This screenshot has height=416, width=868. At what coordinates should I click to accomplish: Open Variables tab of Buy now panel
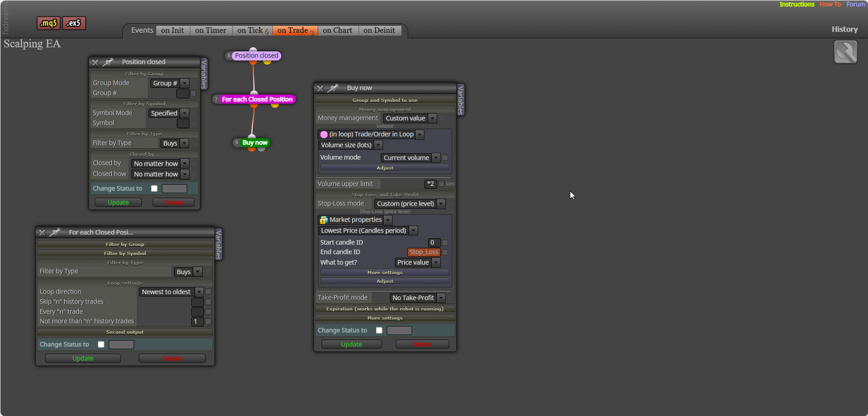pyautogui.click(x=460, y=100)
